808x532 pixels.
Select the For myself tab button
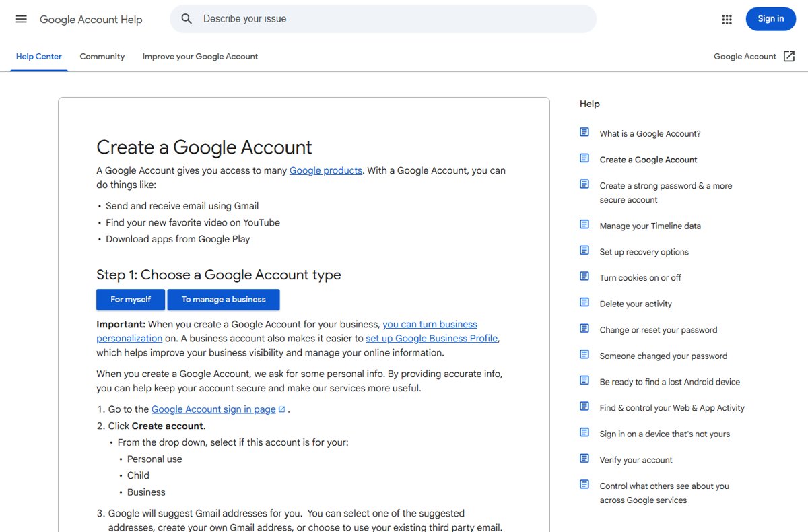pyautogui.click(x=131, y=300)
